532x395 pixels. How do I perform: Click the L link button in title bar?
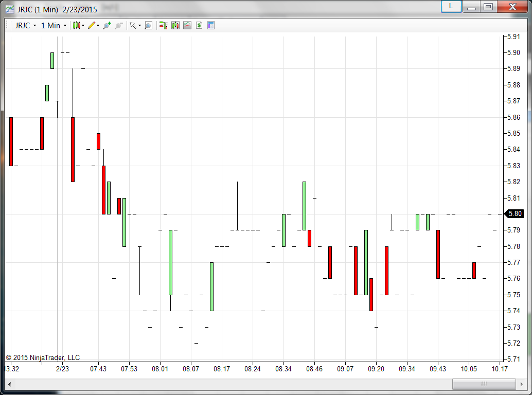(451, 7)
